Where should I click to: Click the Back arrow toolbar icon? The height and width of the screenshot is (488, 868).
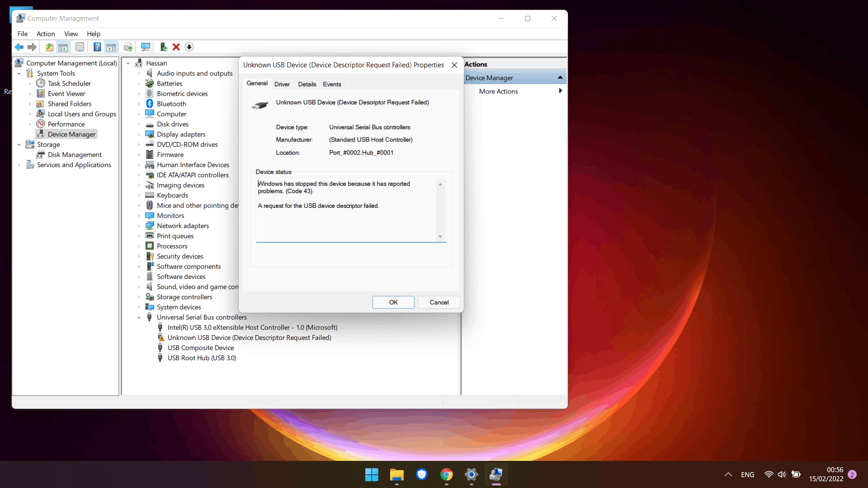click(19, 47)
